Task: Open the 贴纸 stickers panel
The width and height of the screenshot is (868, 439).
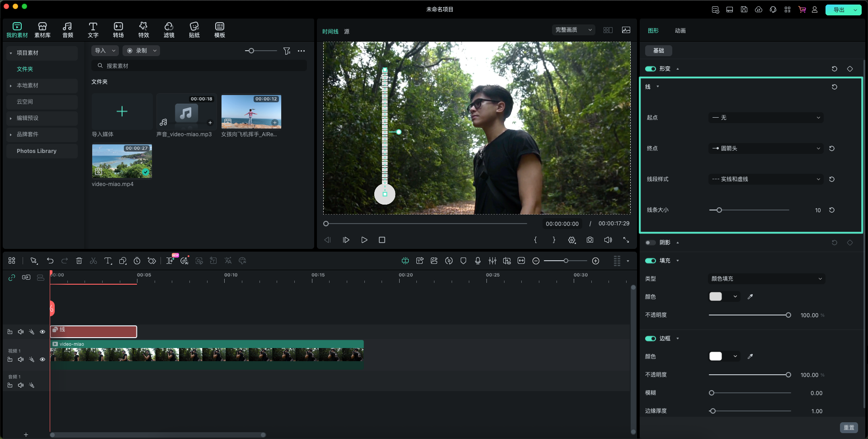Action: 194,30
